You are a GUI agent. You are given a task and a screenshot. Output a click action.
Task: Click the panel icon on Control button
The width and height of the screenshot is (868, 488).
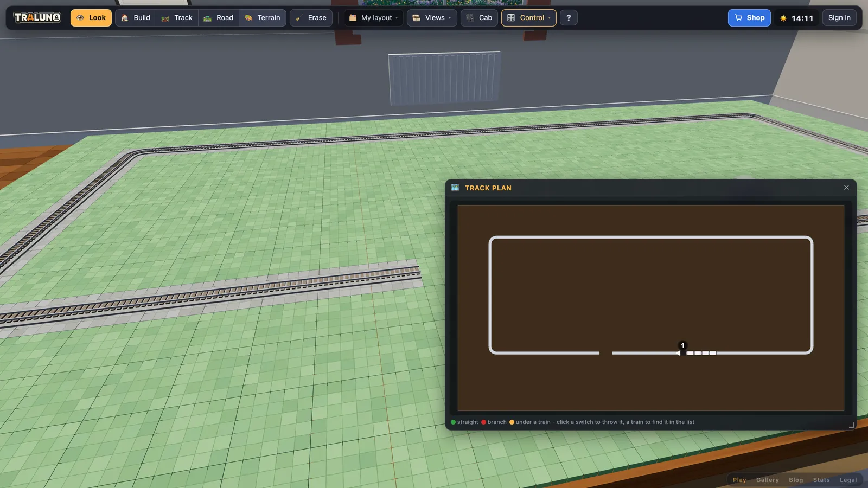click(511, 18)
